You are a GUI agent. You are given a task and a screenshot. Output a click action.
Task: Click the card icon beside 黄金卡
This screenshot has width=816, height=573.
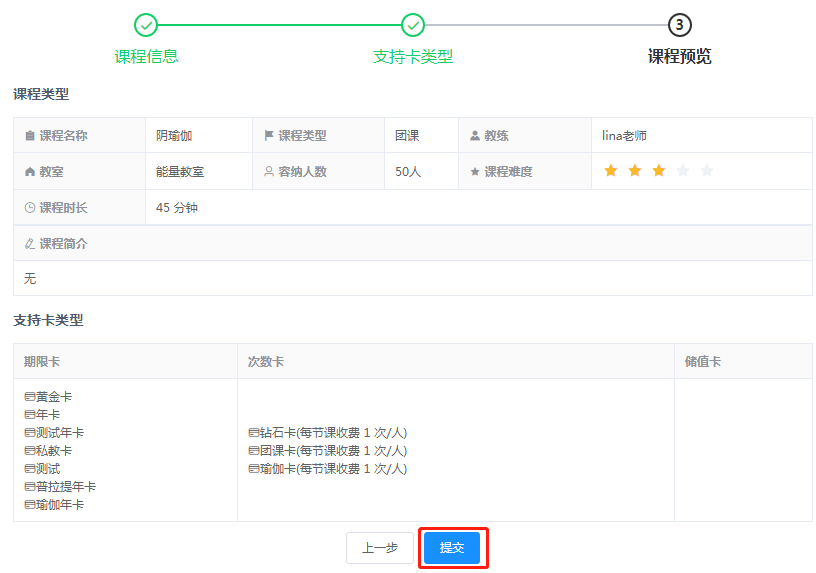tap(30, 397)
